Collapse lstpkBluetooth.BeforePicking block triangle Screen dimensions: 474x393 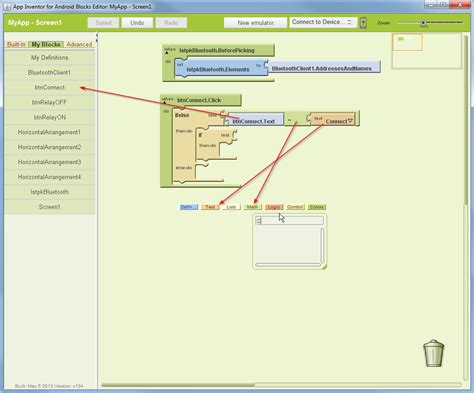pyautogui.click(x=167, y=53)
